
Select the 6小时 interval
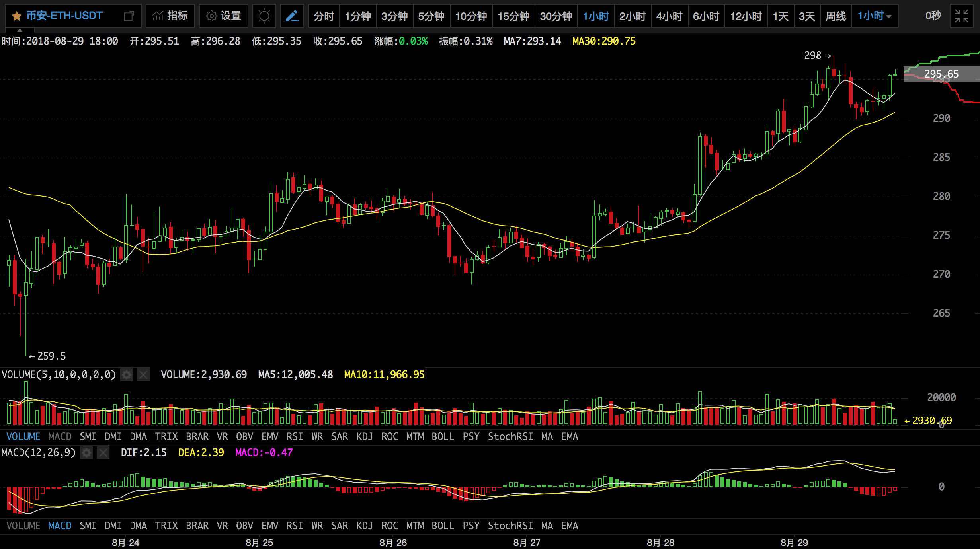tap(706, 16)
